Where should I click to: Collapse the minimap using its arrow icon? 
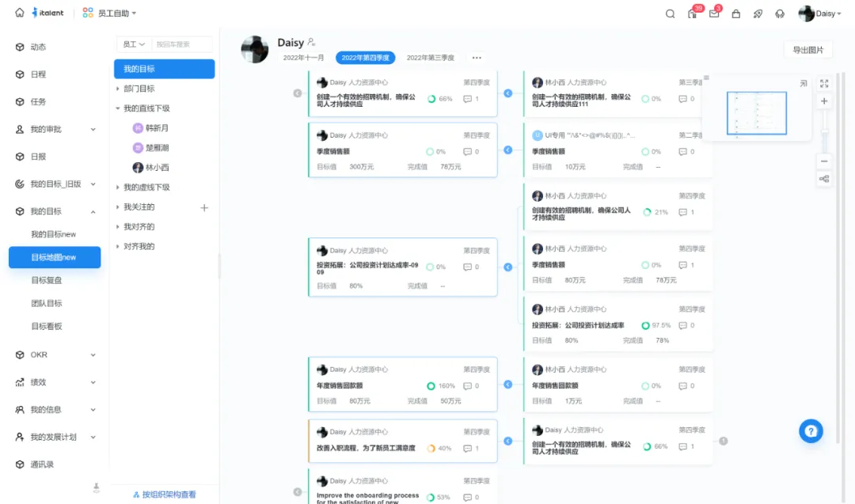click(x=804, y=83)
